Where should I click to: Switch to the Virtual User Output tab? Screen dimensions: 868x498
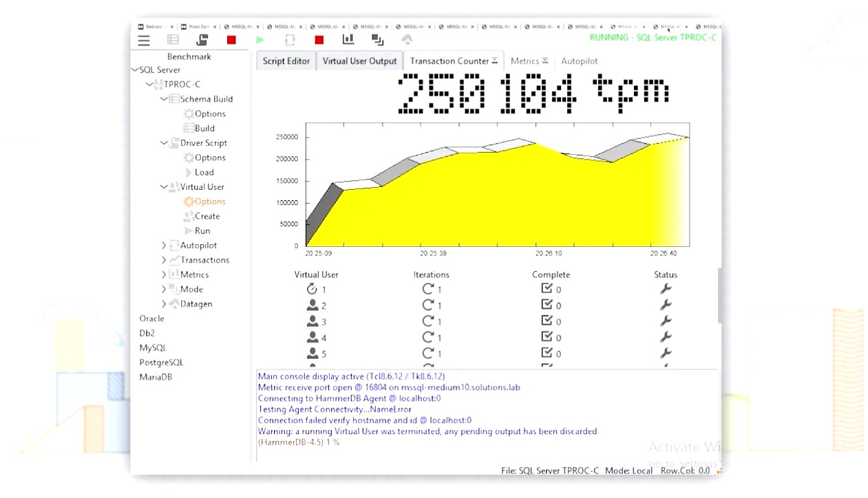coord(359,61)
